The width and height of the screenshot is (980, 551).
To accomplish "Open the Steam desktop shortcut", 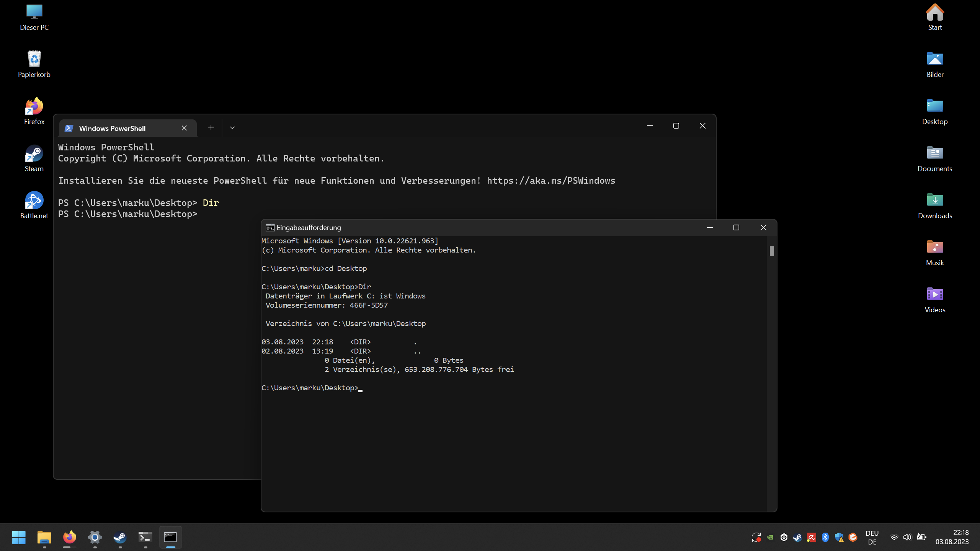I will (34, 154).
